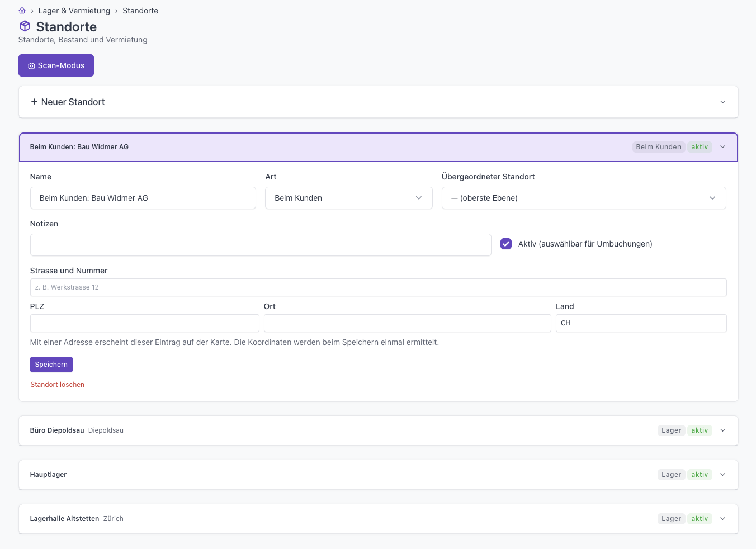This screenshot has width=756, height=549.
Task: Click chevron on Hauptlager row
Action: pos(722,475)
